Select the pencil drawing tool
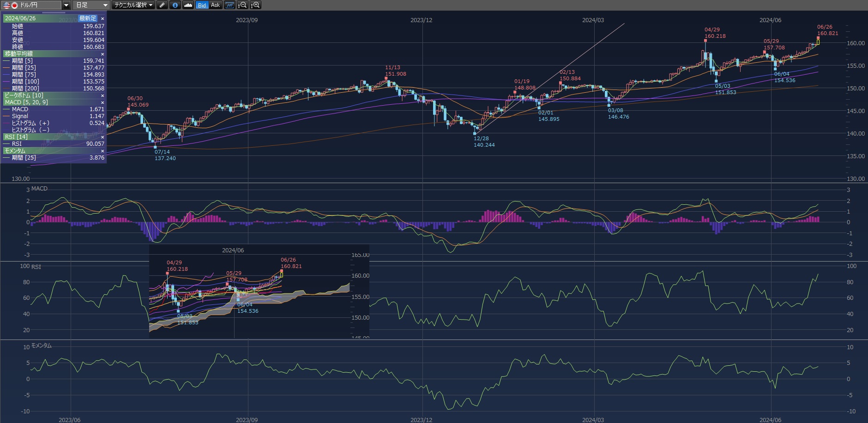This screenshot has width=868, height=423. 162,5
